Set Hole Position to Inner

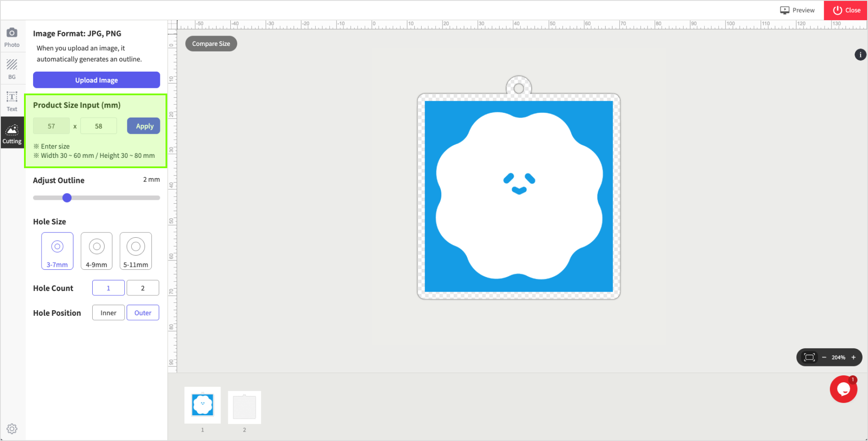(108, 313)
